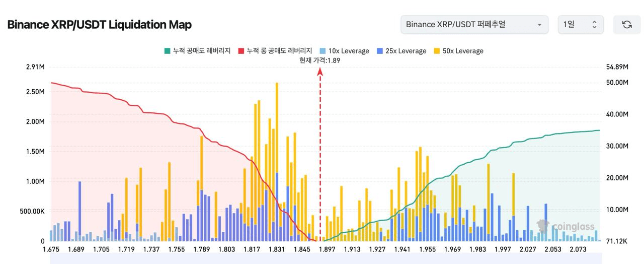Click the refresh icon button

coord(626,24)
